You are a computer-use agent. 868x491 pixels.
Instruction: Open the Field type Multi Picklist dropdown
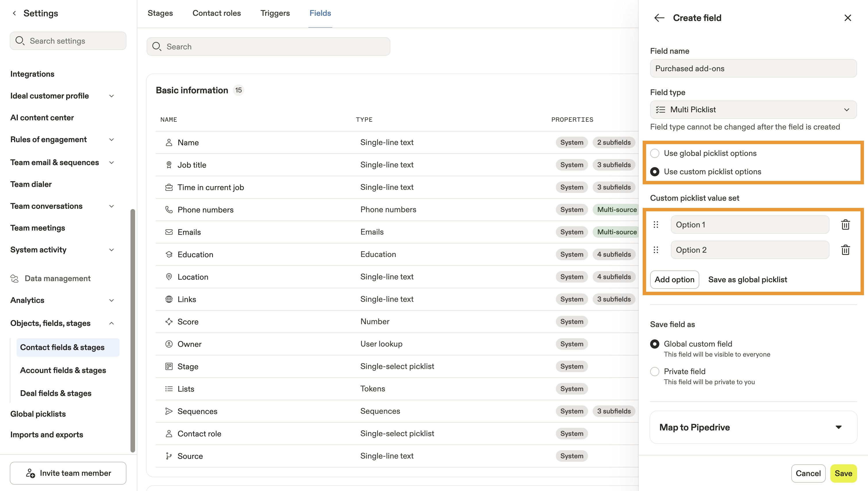coord(753,110)
